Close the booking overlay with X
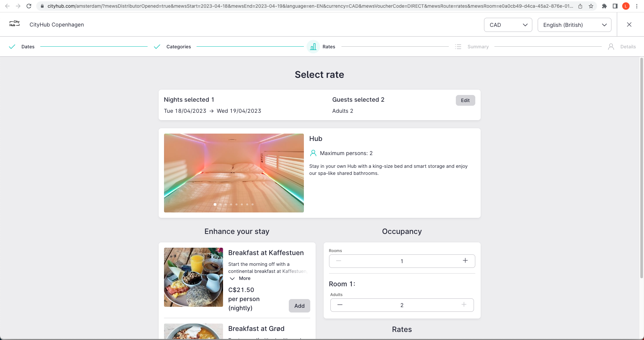644x340 pixels. tap(629, 25)
